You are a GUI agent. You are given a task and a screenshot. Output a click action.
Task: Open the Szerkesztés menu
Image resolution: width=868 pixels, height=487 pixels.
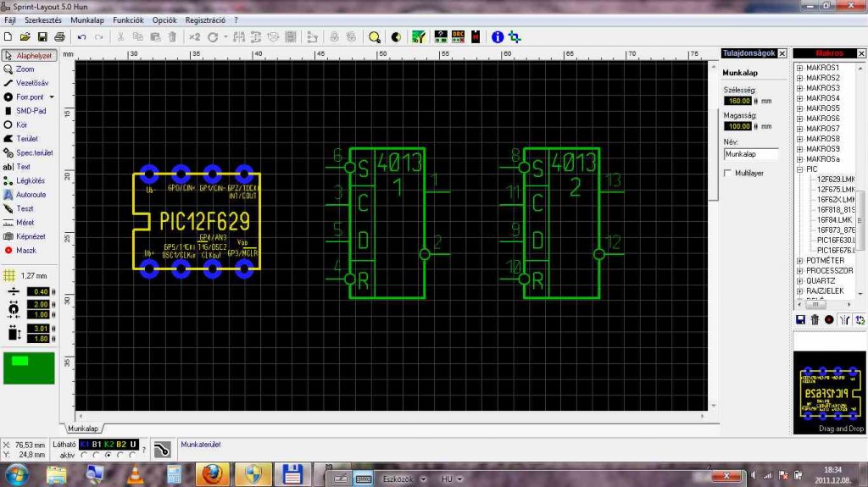pyautogui.click(x=43, y=20)
